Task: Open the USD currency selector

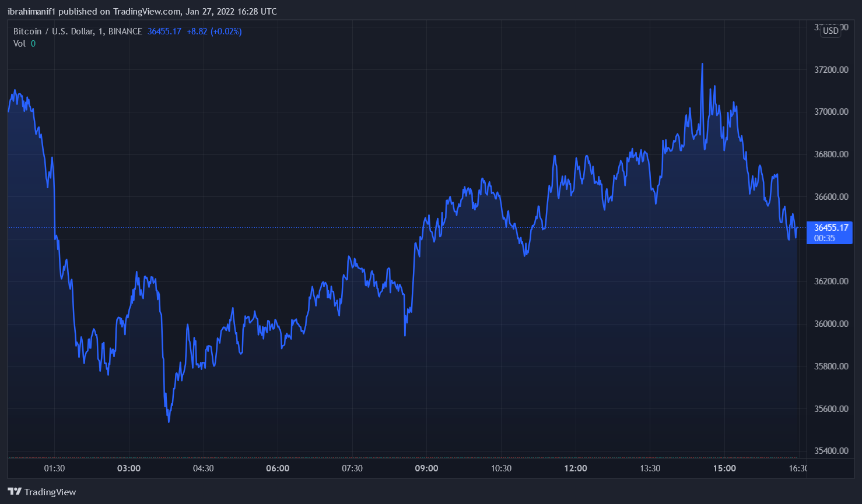Action: coord(831,31)
